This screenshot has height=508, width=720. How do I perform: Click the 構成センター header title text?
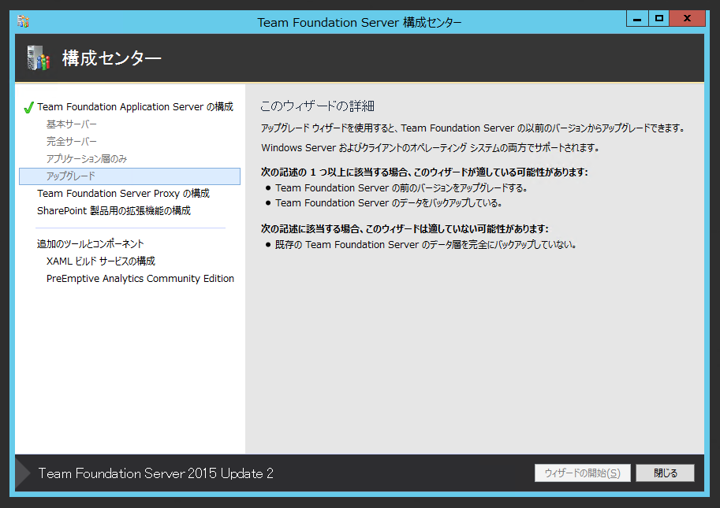pyautogui.click(x=112, y=58)
